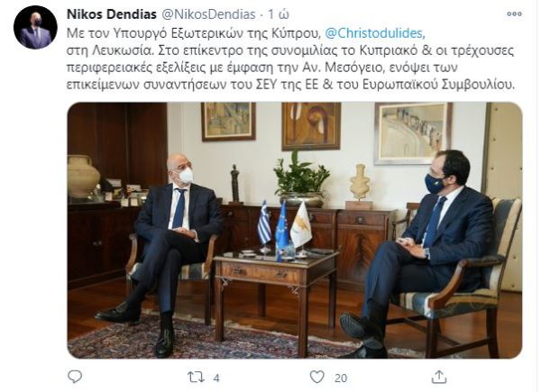Open the share tweet icon
The height and width of the screenshot is (392, 541).
pyautogui.click(x=439, y=377)
